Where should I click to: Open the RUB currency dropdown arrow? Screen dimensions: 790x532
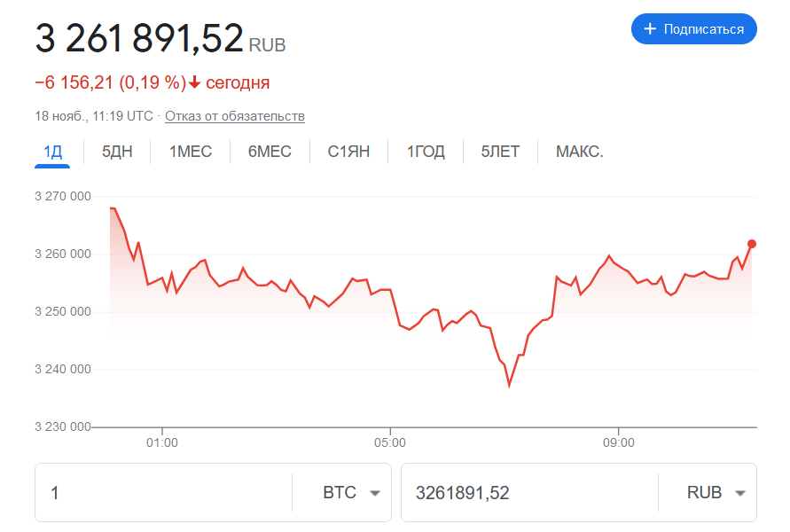point(739,493)
